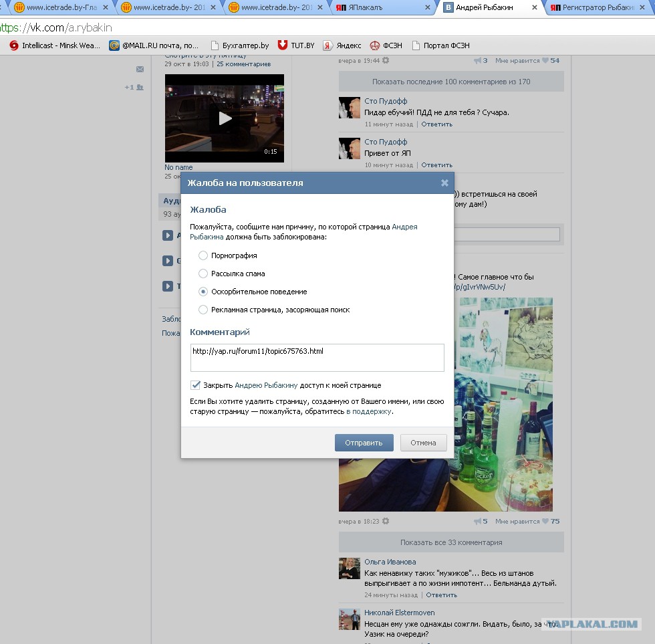This screenshot has width=655, height=644.
Task: Open @MAIL.RU почта bookmark
Action: 154,45
